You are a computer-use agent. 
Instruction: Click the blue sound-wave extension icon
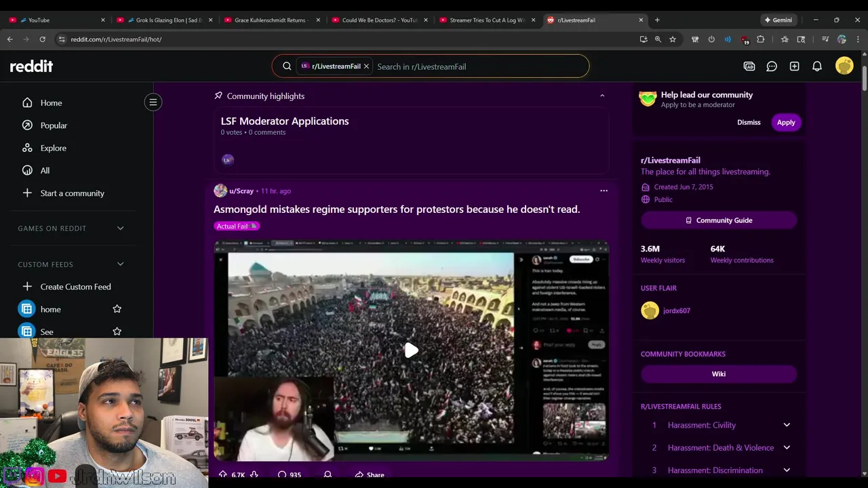click(x=728, y=39)
